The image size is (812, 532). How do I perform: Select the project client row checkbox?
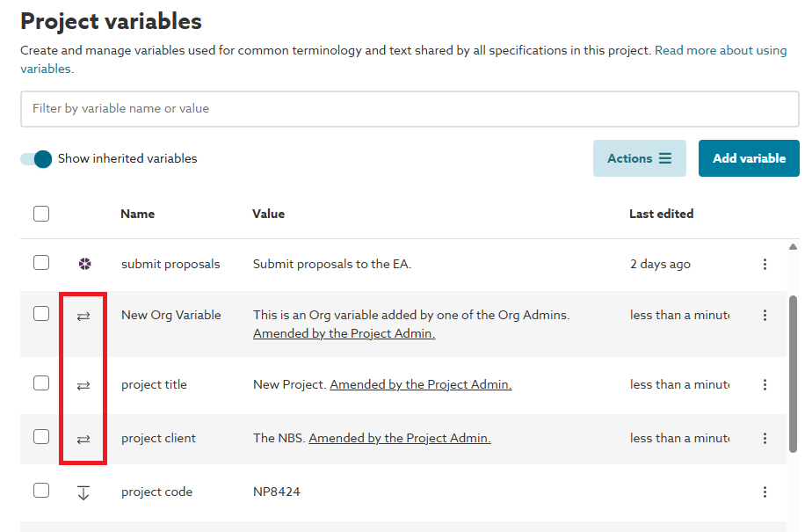coord(41,437)
